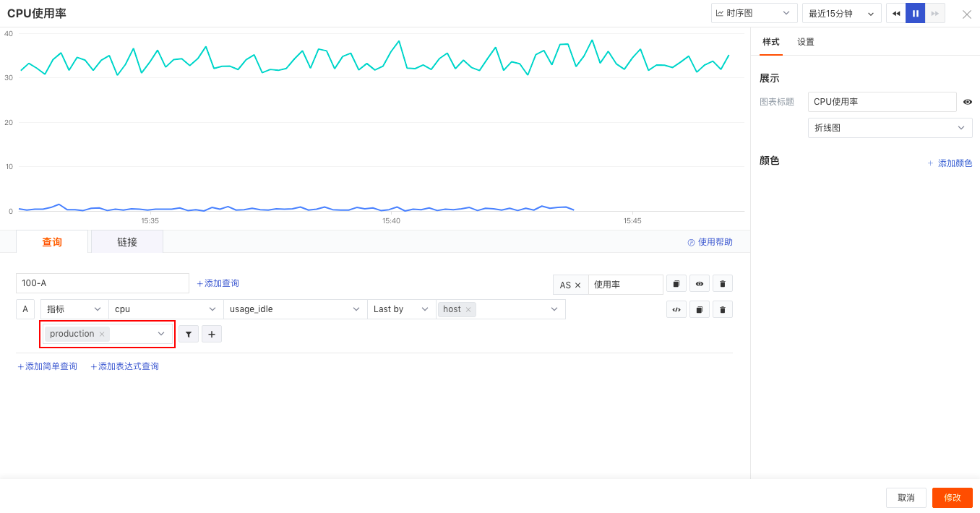Delete the 100-A expression query
Viewport: 980px width, 513px height.
click(x=722, y=284)
